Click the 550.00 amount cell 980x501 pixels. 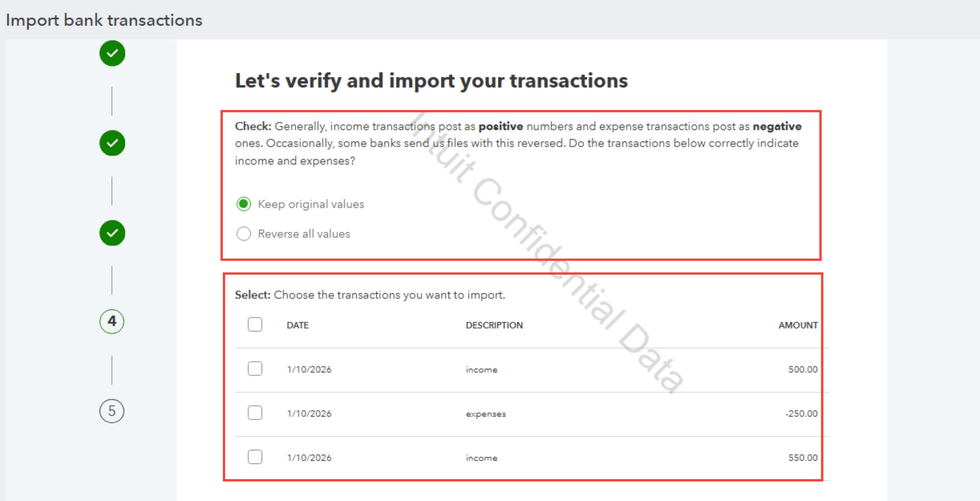(x=803, y=458)
